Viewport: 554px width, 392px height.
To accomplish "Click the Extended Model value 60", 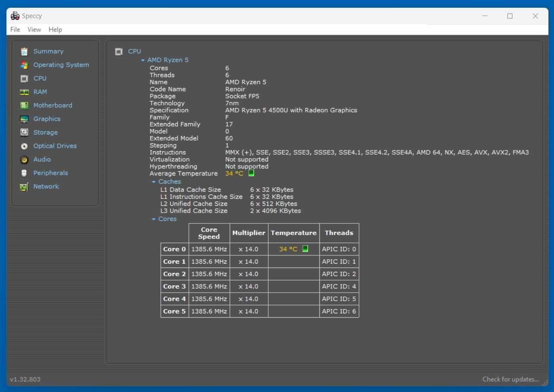I will 229,138.
